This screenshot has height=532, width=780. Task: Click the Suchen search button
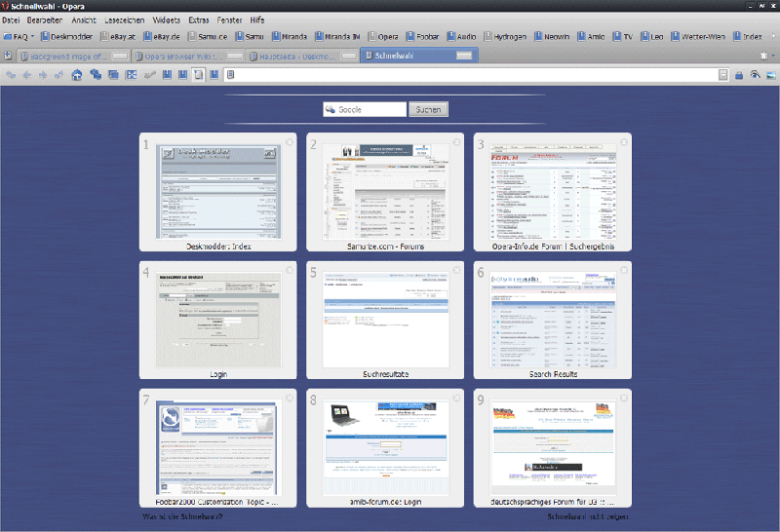[428, 109]
